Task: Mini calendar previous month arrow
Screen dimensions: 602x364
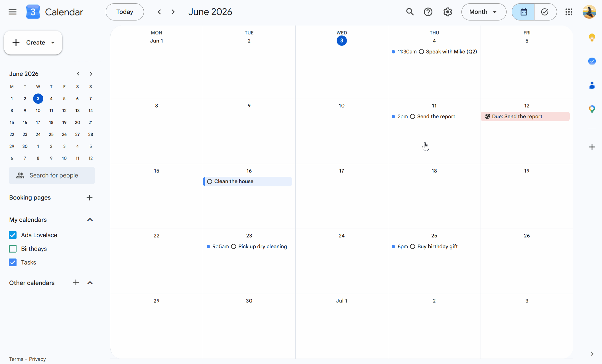Action: (x=78, y=74)
